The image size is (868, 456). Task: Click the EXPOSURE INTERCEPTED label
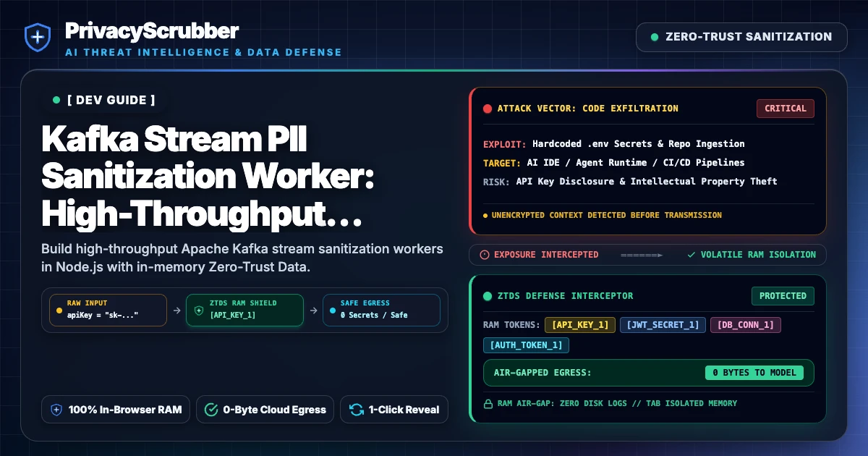[546, 255]
